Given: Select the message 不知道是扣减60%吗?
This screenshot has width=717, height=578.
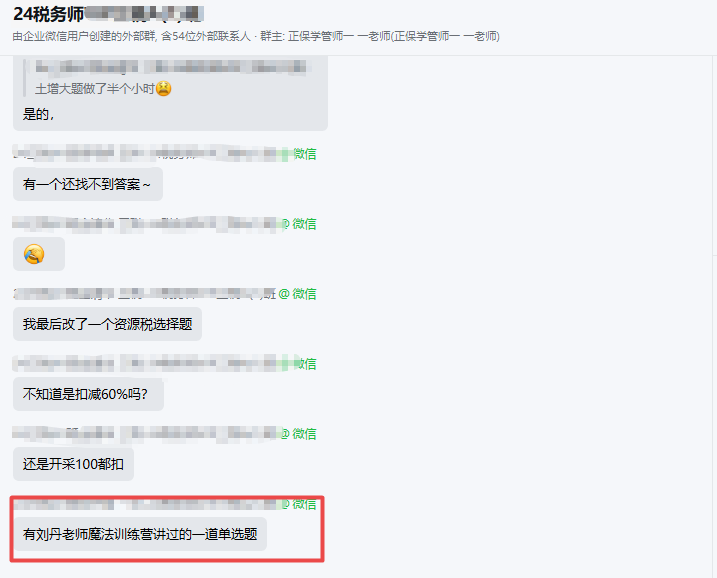Looking at the screenshot, I should [88, 394].
